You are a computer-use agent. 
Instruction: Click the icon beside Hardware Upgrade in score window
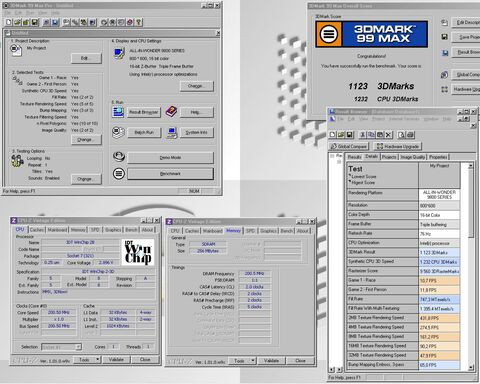coord(444,89)
